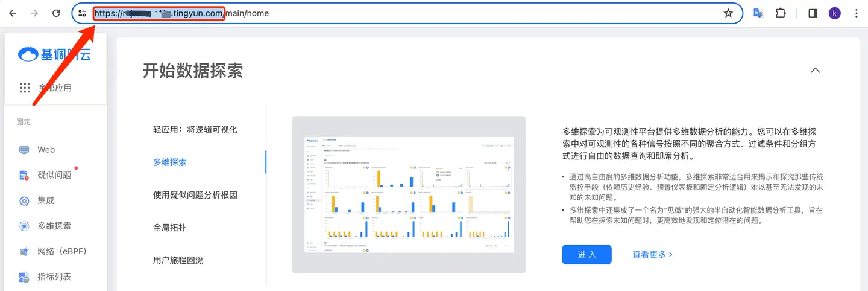
Task: Collapse the 开始数据探索 section
Action: tap(815, 70)
